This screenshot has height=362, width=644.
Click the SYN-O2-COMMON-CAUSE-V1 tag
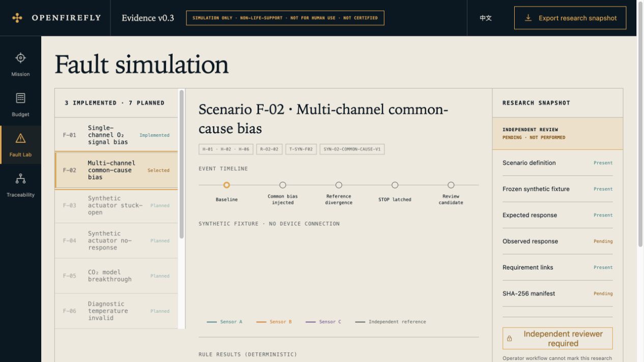pyautogui.click(x=352, y=149)
